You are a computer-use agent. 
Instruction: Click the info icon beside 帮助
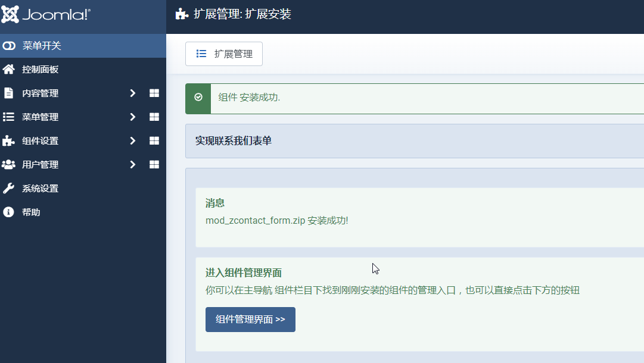(8, 212)
